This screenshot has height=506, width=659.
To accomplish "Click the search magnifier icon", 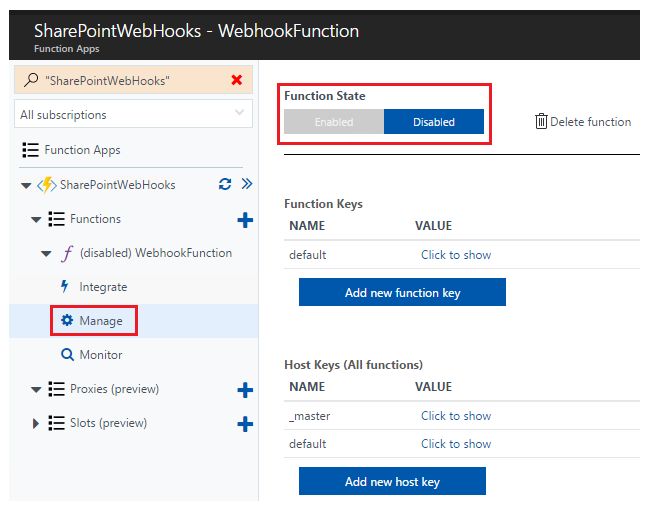I will point(31,80).
